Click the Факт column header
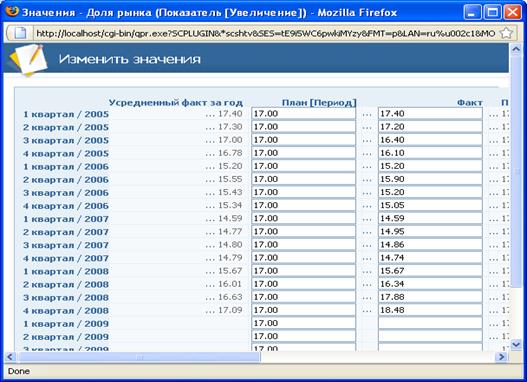Image resolution: width=527 pixels, height=382 pixels. click(x=470, y=102)
